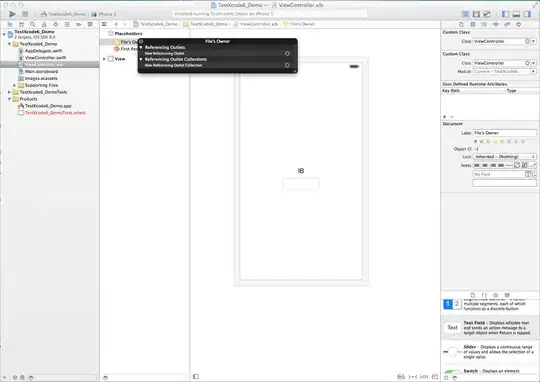Switch to the Assistant editor
The width and height of the screenshot is (540, 382).
(x=476, y=14)
